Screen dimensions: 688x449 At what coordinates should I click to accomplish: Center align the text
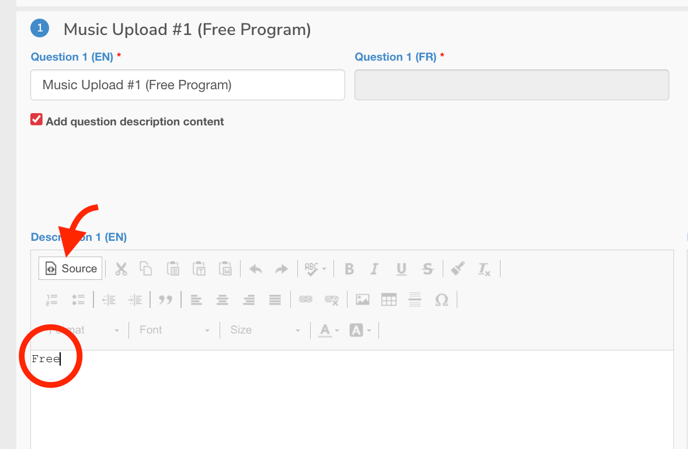[222, 299]
